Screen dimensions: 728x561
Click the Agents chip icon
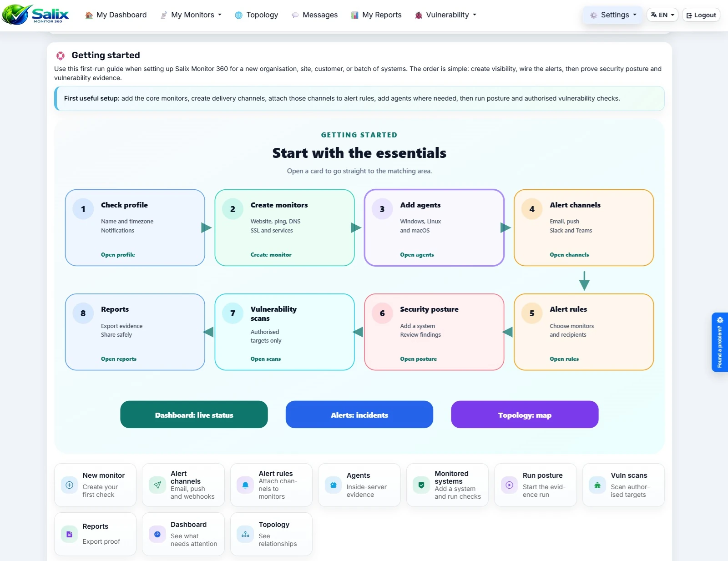[x=334, y=485]
